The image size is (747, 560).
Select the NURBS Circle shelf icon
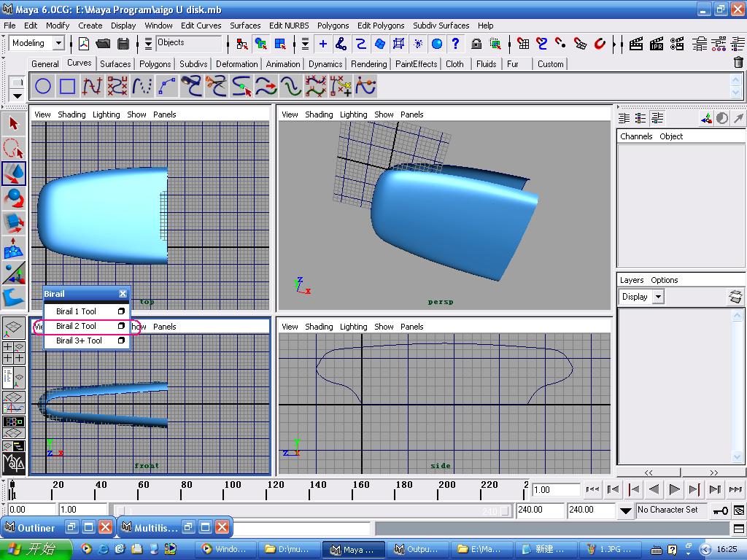click(x=43, y=87)
